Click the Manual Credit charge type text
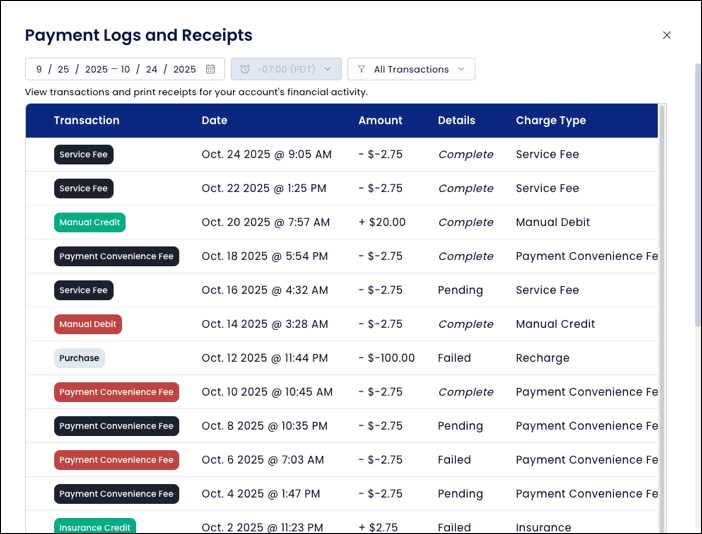Screen dimensions: 702x534 (x=555, y=324)
